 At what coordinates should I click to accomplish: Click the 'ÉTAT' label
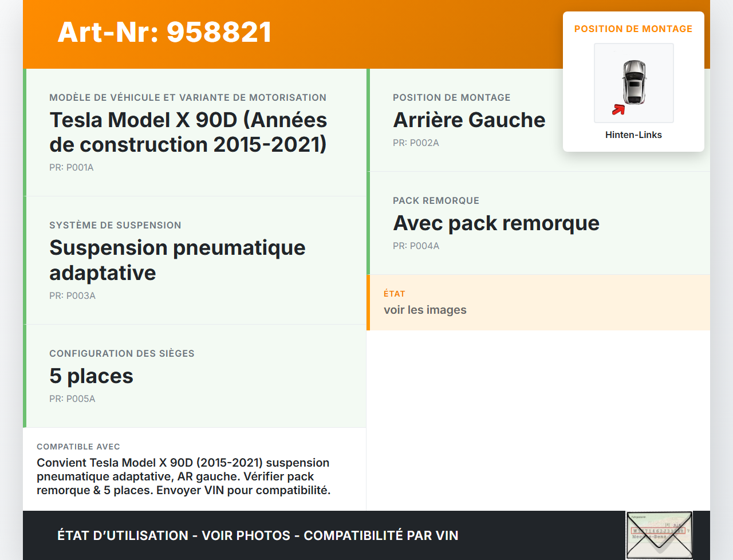395,293
